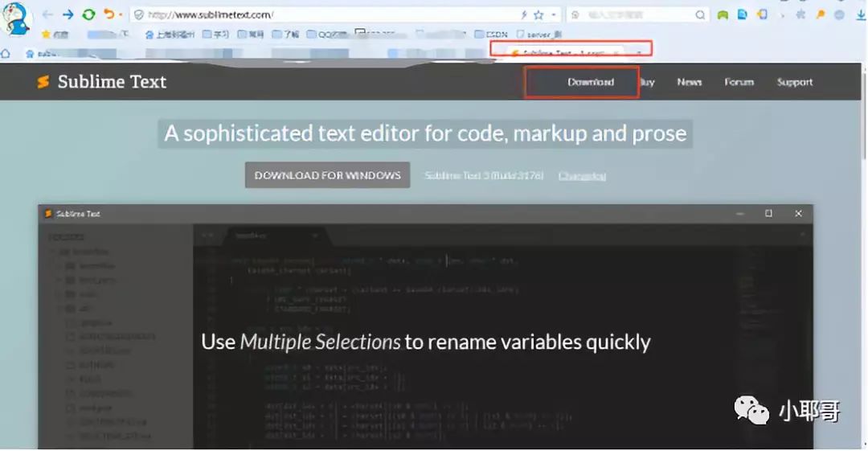Open the 了解 bookmark folder

285,35
